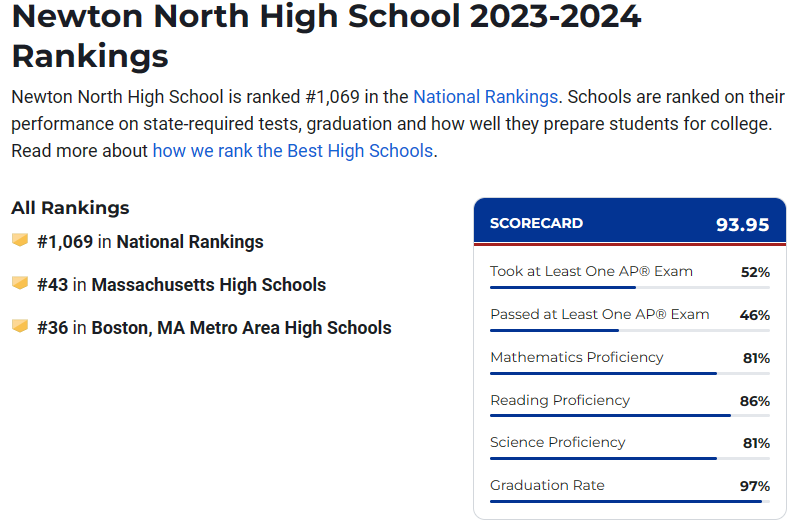The image size is (788, 525).
Task: Click the badge icon beside Massachusetts High Schools
Action: coord(20,283)
